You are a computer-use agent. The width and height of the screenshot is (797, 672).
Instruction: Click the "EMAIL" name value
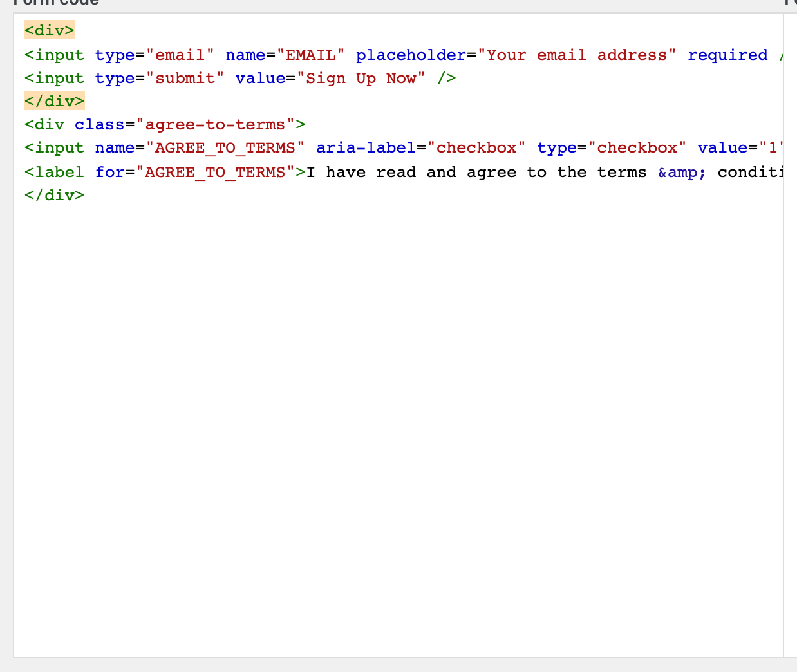(311, 55)
